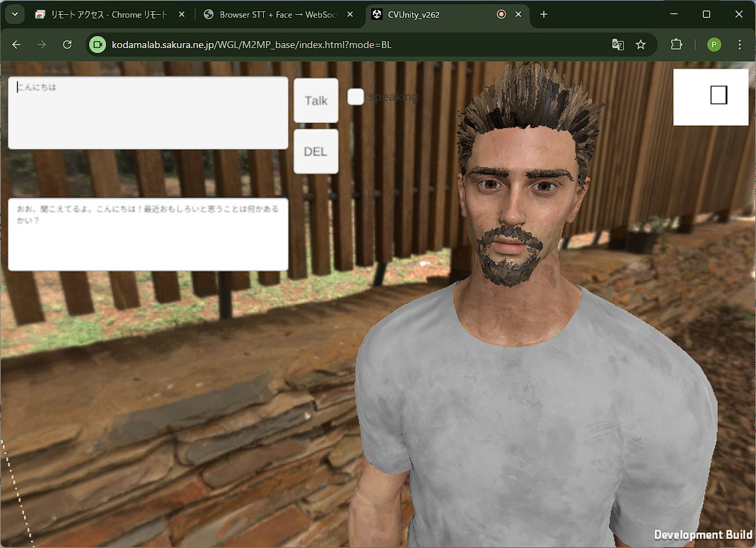Toggle the speaking checkbox

click(x=356, y=97)
